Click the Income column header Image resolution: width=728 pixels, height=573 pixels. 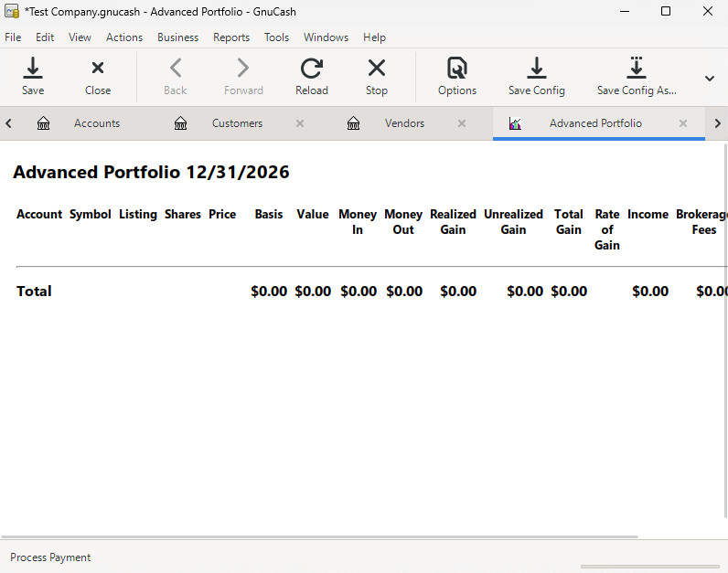click(x=648, y=215)
